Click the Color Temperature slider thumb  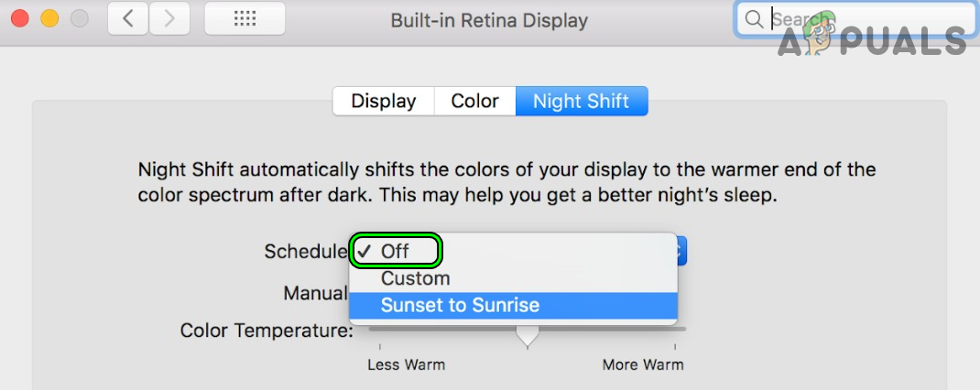[527, 337]
